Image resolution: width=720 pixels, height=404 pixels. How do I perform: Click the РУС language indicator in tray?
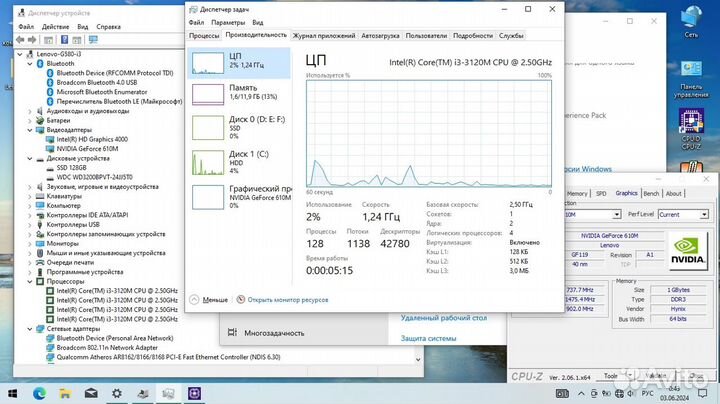tap(647, 393)
